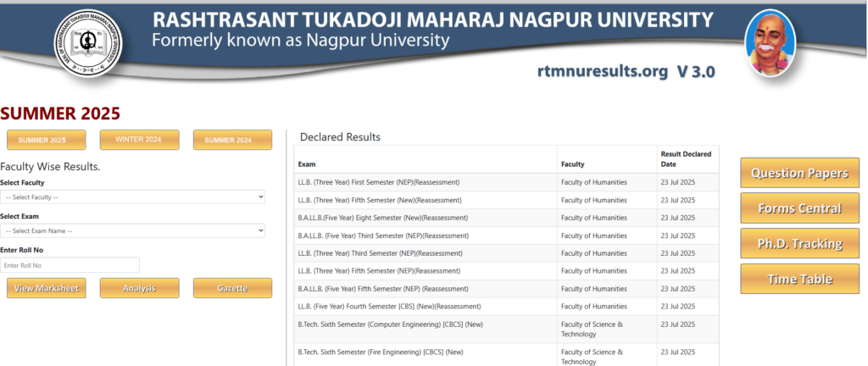Click the Tukadoji Maharaj portrait image

pos(770,42)
